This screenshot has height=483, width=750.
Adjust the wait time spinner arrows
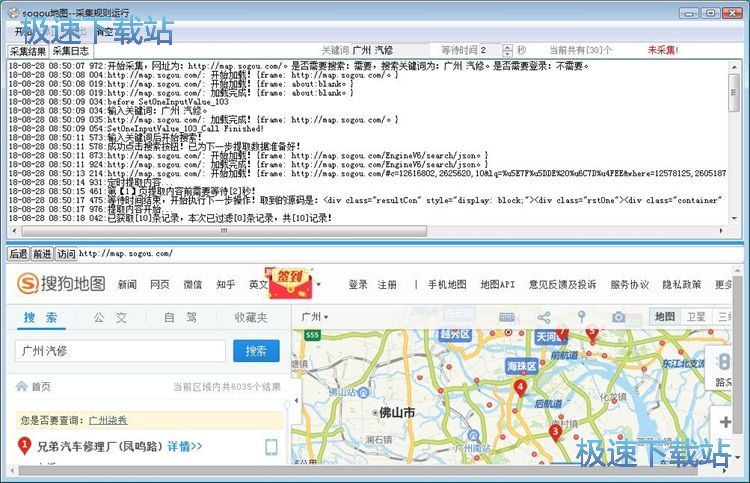(x=507, y=50)
